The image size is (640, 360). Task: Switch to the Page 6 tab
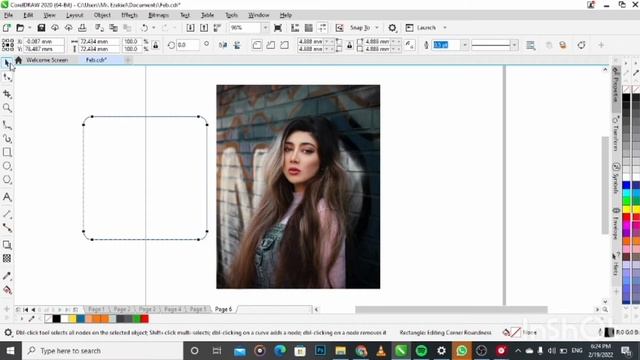223,309
